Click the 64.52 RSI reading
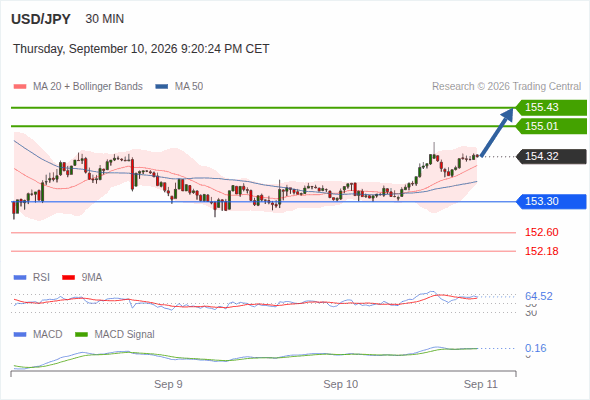 tap(539, 296)
